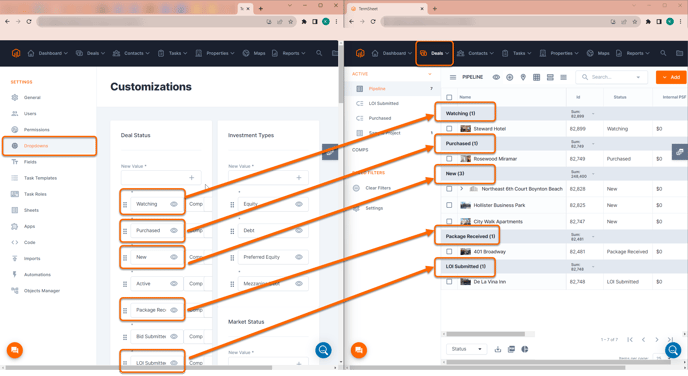The width and height of the screenshot is (688, 376).
Task: Expand Northeast 6th Court Boynton Beach row
Action: [x=462, y=189]
